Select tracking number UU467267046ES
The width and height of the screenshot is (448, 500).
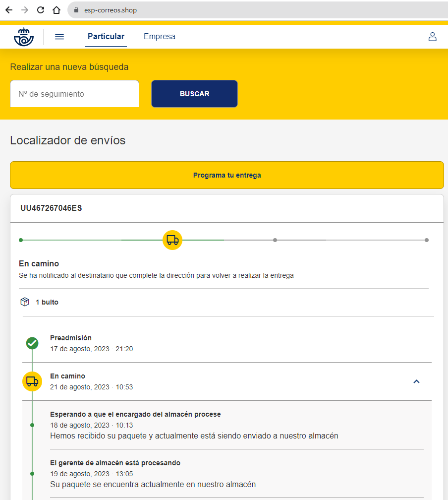(x=51, y=208)
